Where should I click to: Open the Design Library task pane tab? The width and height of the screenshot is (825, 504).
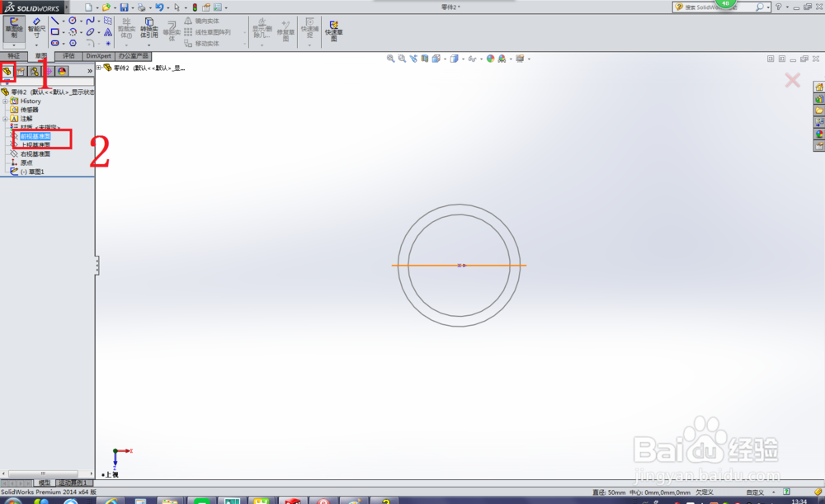[x=819, y=98]
